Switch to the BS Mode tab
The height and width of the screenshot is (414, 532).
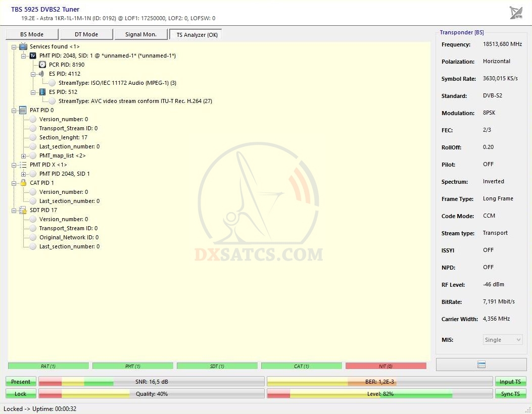click(32, 34)
